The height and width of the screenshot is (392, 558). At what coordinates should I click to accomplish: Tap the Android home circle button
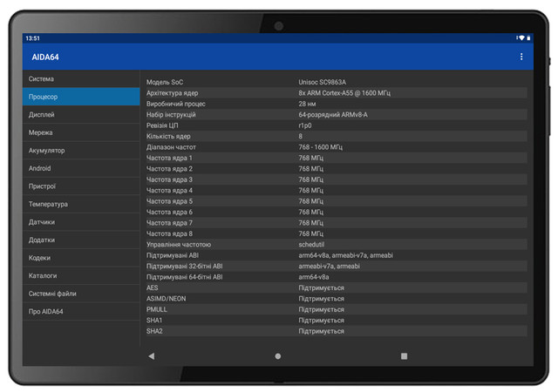click(x=278, y=356)
